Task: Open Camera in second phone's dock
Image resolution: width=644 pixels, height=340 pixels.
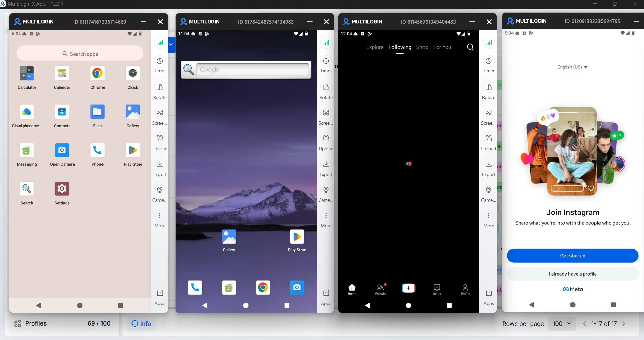Action: coord(297,287)
